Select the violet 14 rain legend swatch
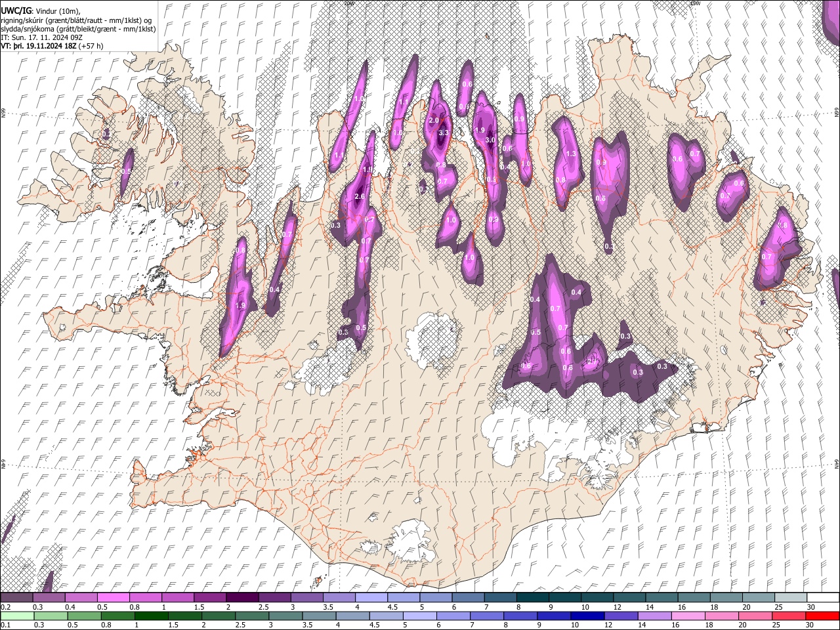Viewport: 840px width, 630px height. point(655,616)
